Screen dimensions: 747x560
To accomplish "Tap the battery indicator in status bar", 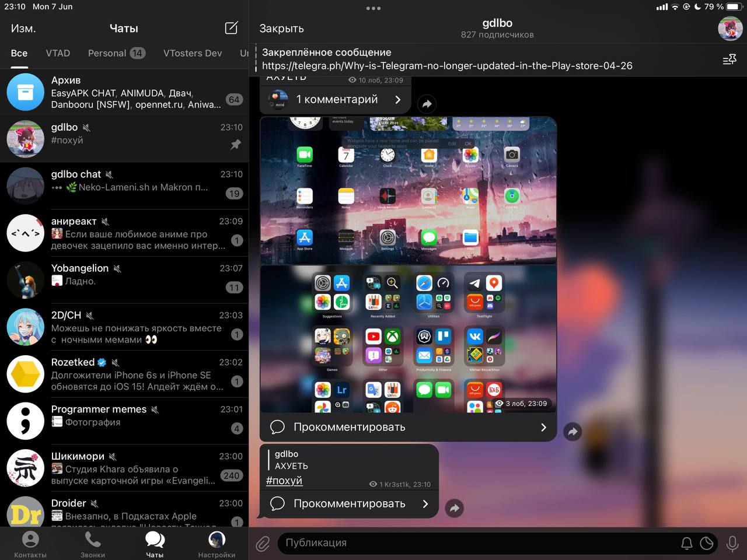I will coord(734,6).
